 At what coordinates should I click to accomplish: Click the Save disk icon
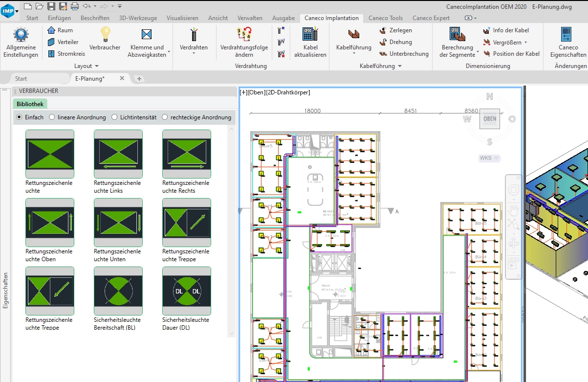click(x=51, y=6)
